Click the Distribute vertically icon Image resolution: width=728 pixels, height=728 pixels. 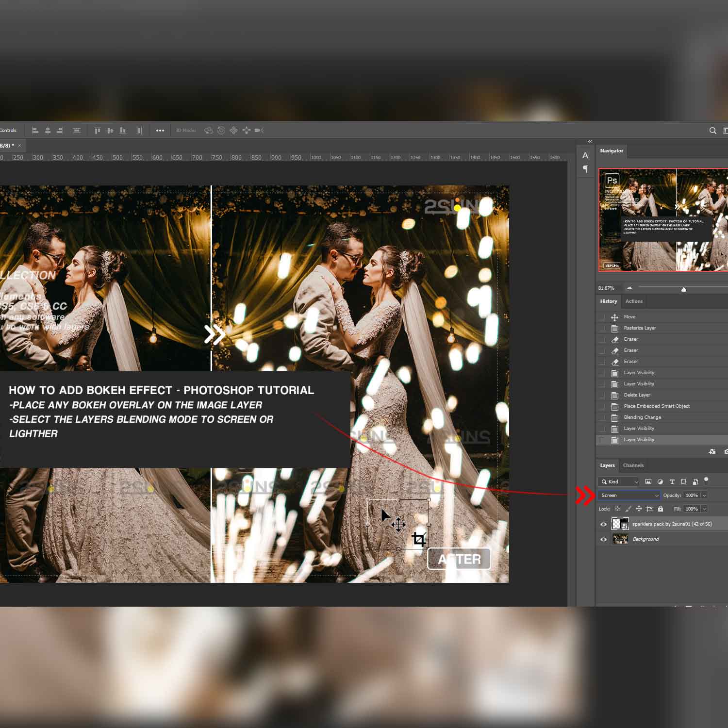[x=77, y=131]
